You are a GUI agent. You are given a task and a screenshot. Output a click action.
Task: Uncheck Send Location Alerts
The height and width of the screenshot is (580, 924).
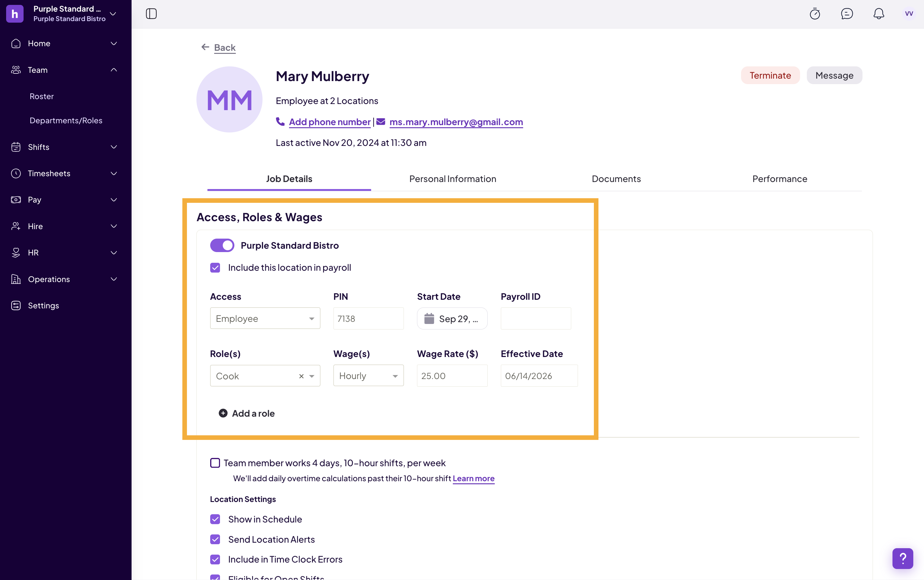pos(215,539)
